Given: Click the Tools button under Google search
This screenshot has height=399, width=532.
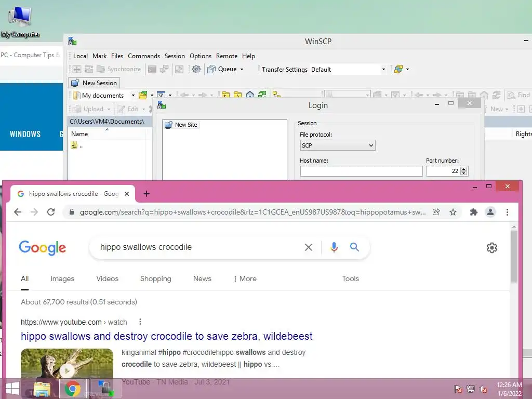Looking at the screenshot, I should pyautogui.click(x=351, y=278).
